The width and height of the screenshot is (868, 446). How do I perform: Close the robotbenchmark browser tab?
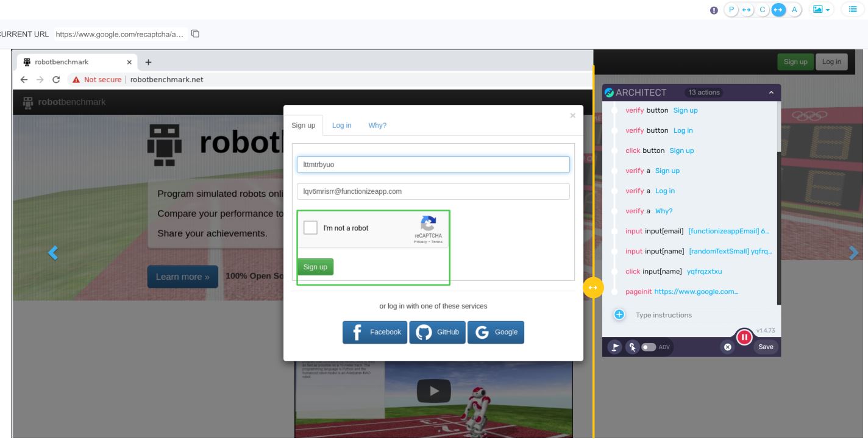(x=130, y=62)
